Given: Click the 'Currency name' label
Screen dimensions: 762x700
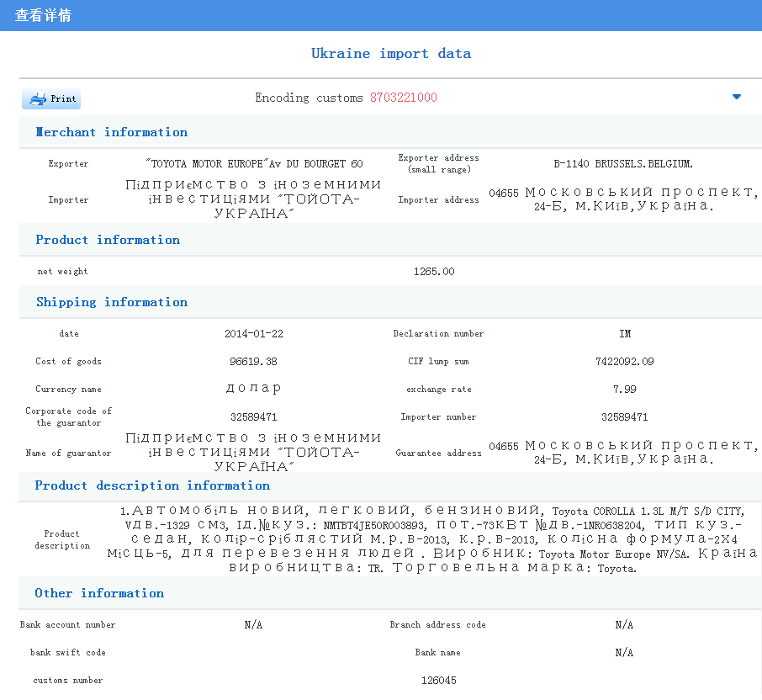Looking at the screenshot, I should tap(68, 389).
